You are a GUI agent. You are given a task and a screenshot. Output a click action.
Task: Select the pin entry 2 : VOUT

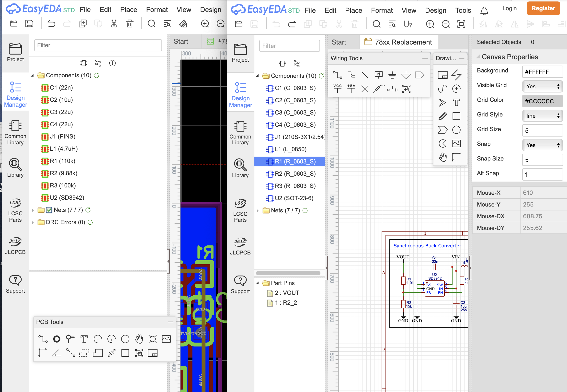click(283, 293)
